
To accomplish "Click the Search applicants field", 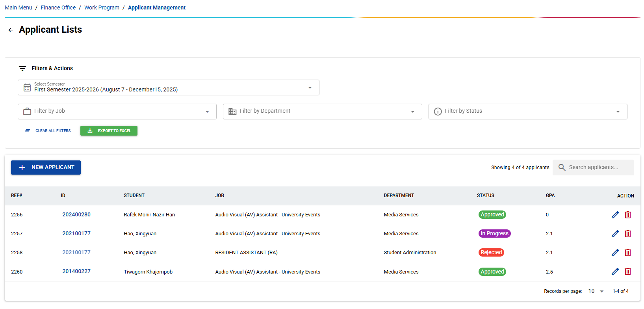I will [x=593, y=168].
